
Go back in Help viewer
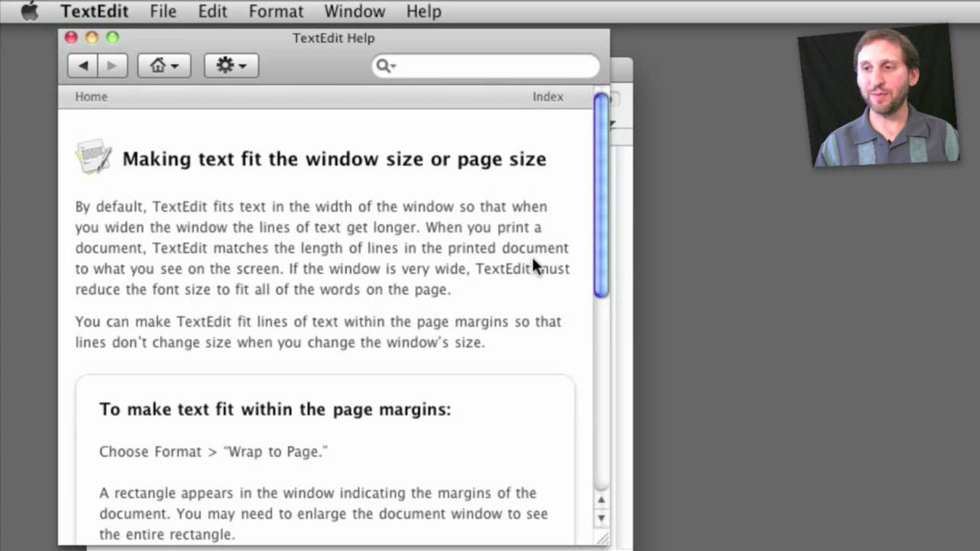click(x=82, y=66)
